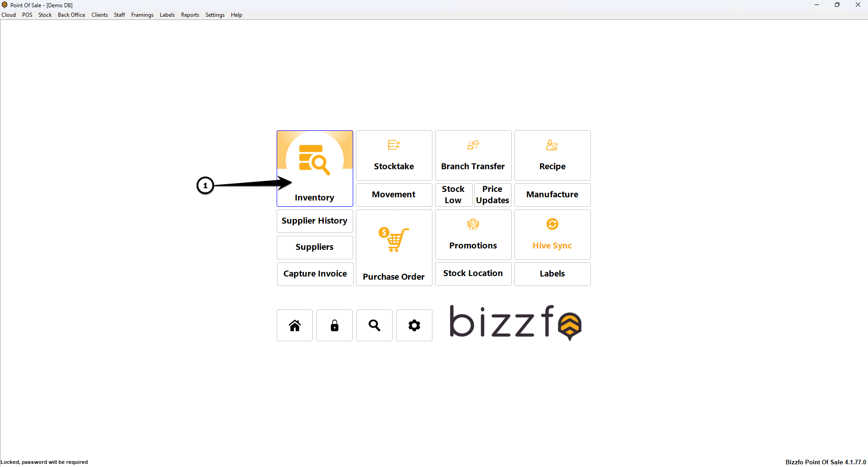
Task: Open settings via the gear icon
Action: 414,325
